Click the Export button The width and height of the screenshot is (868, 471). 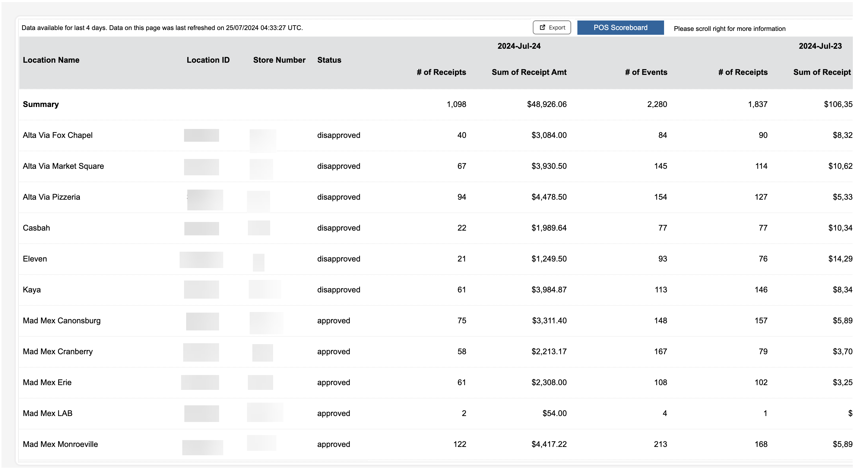point(552,28)
